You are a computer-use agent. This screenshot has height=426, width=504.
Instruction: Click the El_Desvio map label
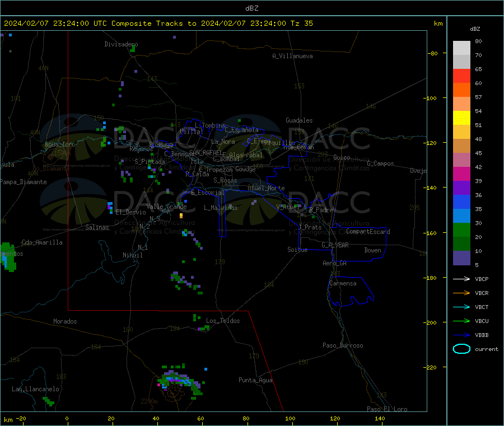[x=131, y=212]
